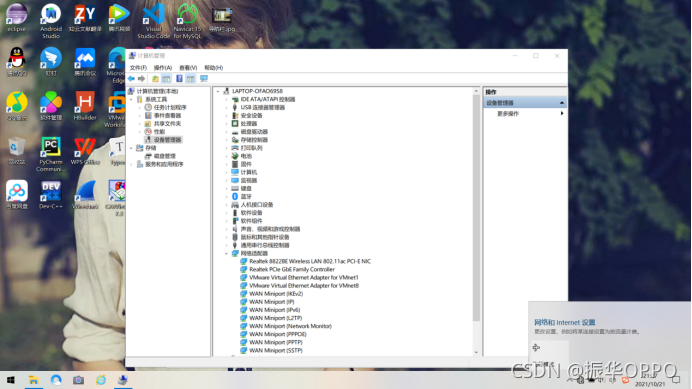Select the 键盘 keyboard category icon

click(235, 189)
